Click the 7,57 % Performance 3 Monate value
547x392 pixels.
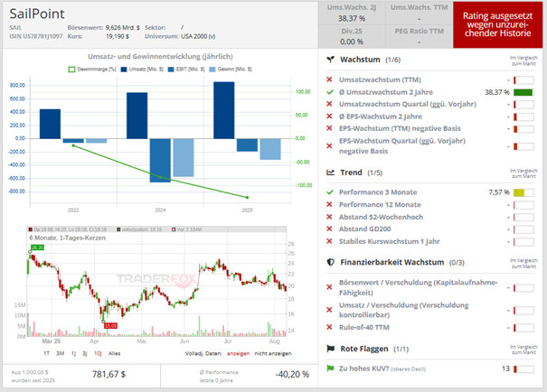[499, 192]
